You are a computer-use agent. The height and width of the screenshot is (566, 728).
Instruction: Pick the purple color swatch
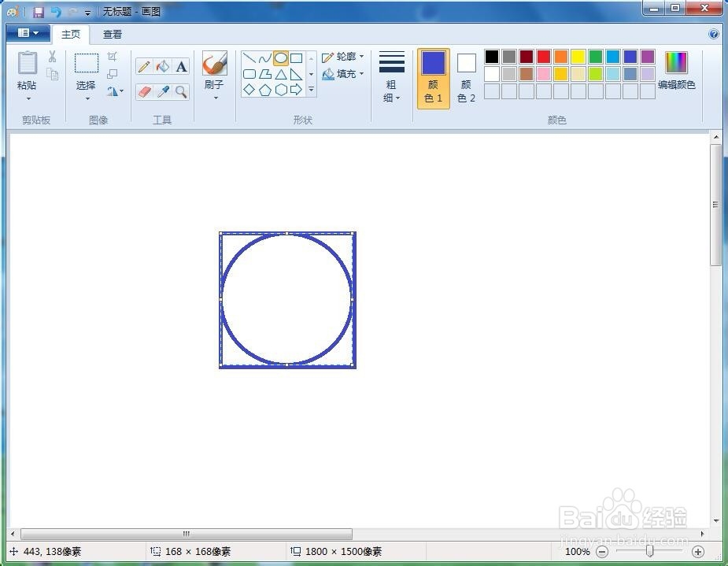coord(648,57)
